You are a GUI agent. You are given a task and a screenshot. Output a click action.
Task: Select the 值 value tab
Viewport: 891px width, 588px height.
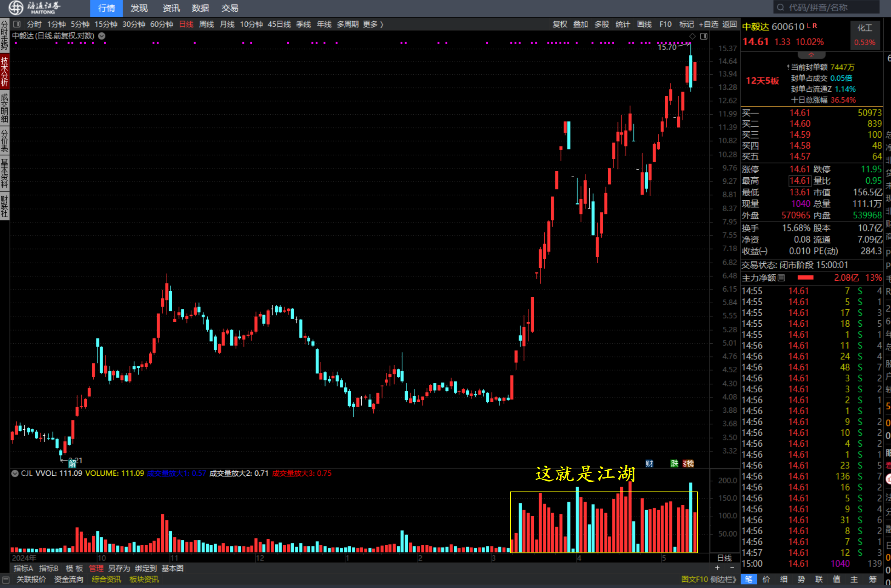tap(837, 579)
